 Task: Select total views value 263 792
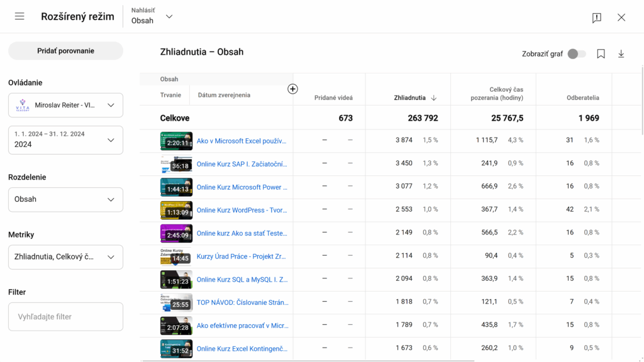pos(423,118)
